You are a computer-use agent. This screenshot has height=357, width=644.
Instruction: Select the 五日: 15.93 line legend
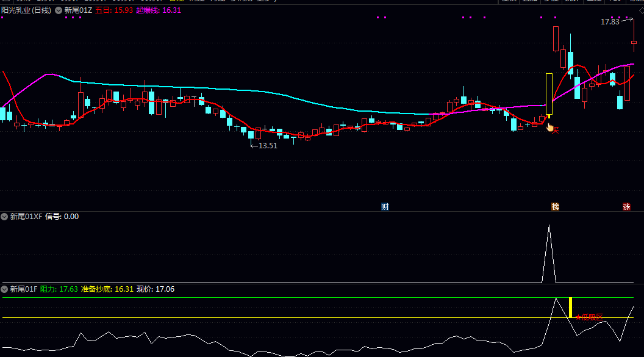click(114, 10)
